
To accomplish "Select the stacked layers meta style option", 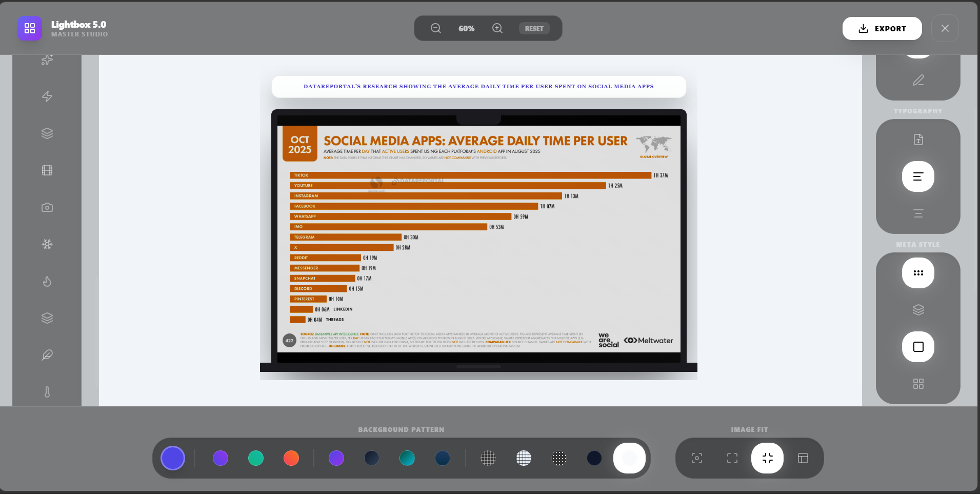I will click(918, 310).
